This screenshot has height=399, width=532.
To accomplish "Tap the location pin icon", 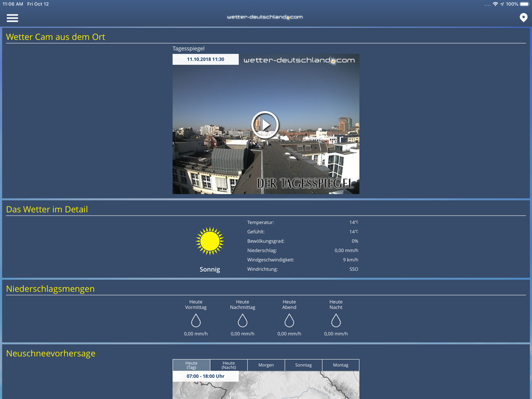I will coord(523,18).
